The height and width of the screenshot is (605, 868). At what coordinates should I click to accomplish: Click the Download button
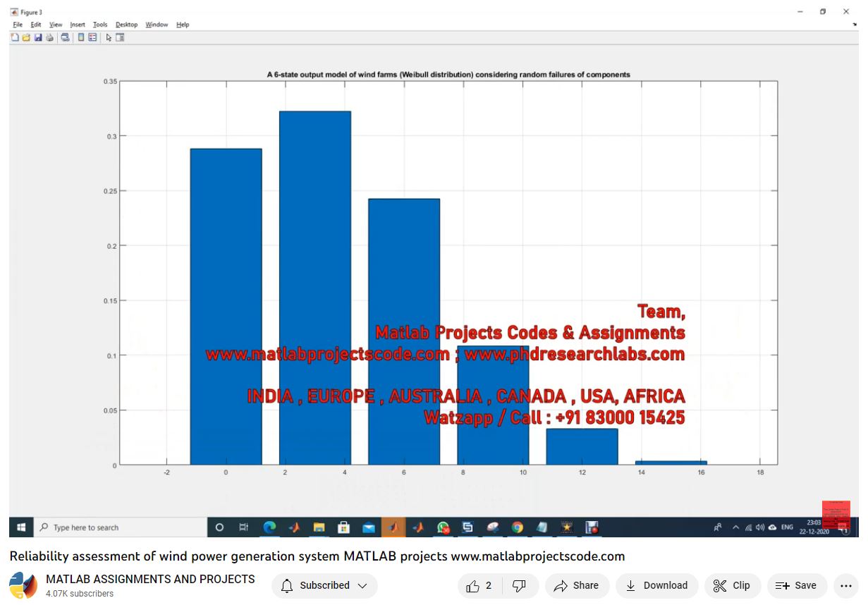coord(656,585)
